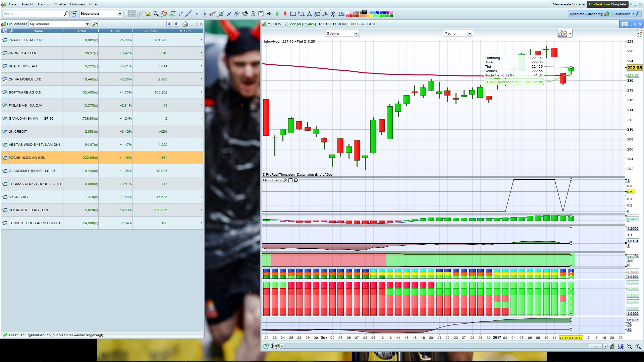
Task: Select the text annotation tool
Action: (x=261, y=14)
